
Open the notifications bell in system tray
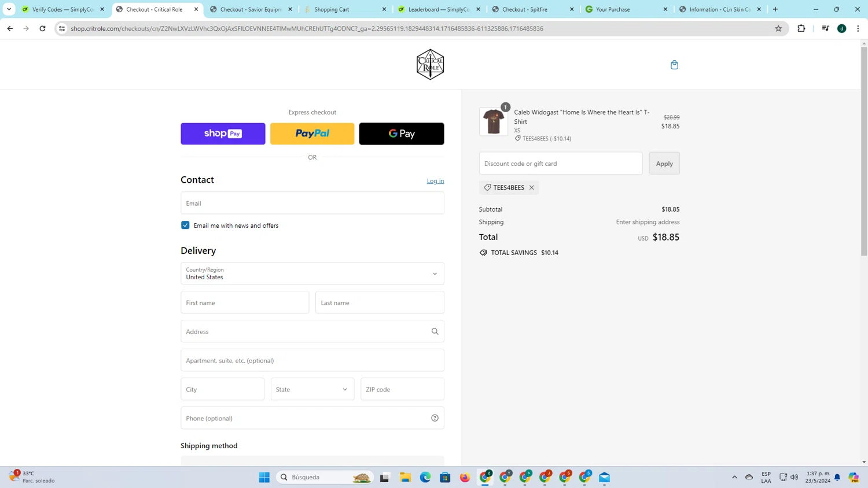pyautogui.click(x=837, y=477)
